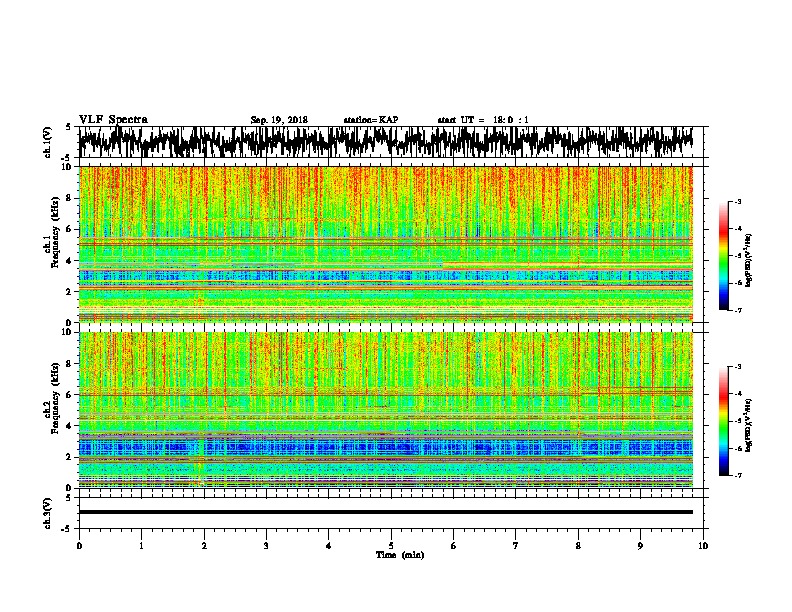Click time-axis tick label "10" at bottom right
Screen dimensions: 792x612
click(703, 546)
